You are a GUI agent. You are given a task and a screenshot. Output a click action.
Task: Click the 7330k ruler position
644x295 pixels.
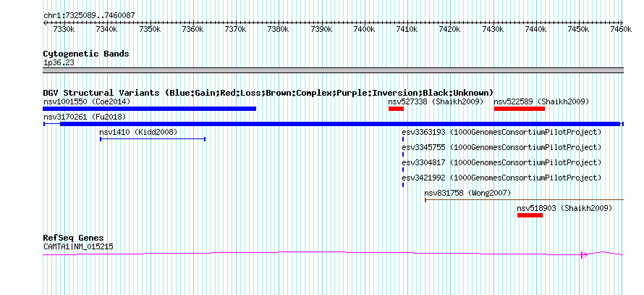point(64,30)
